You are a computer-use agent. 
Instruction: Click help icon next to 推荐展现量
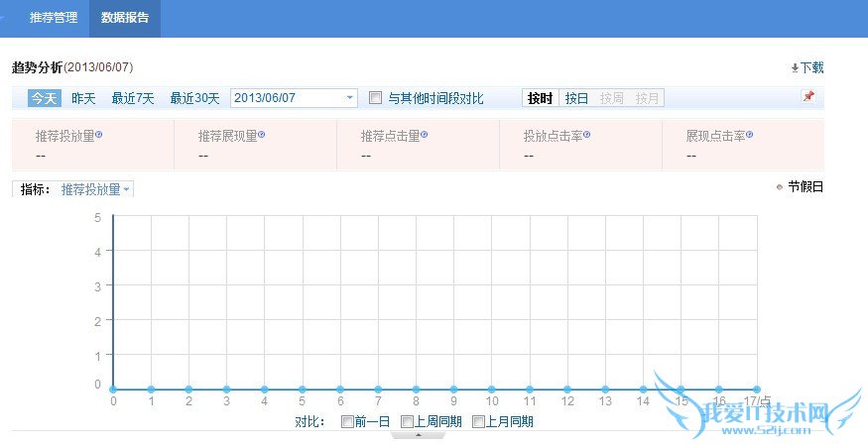262,135
